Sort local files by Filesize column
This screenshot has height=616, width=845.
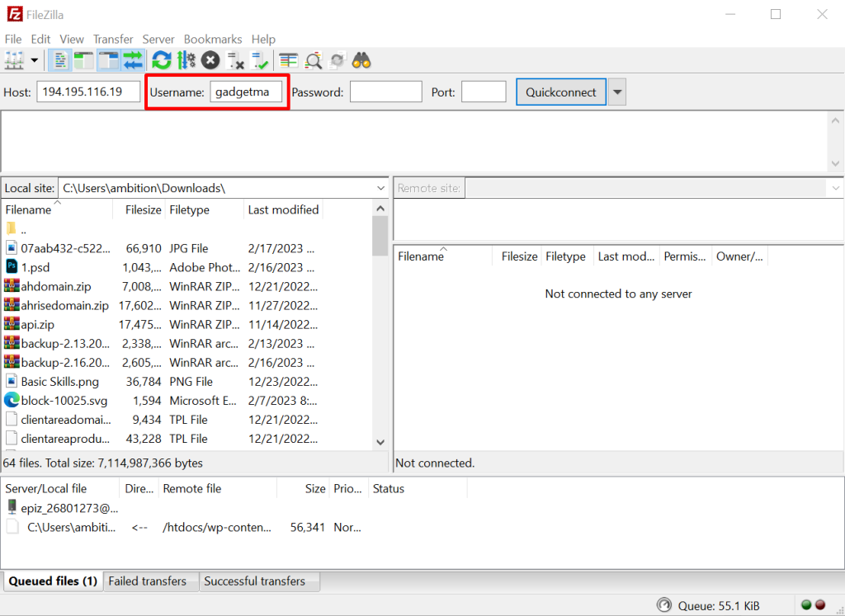(138, 209)
